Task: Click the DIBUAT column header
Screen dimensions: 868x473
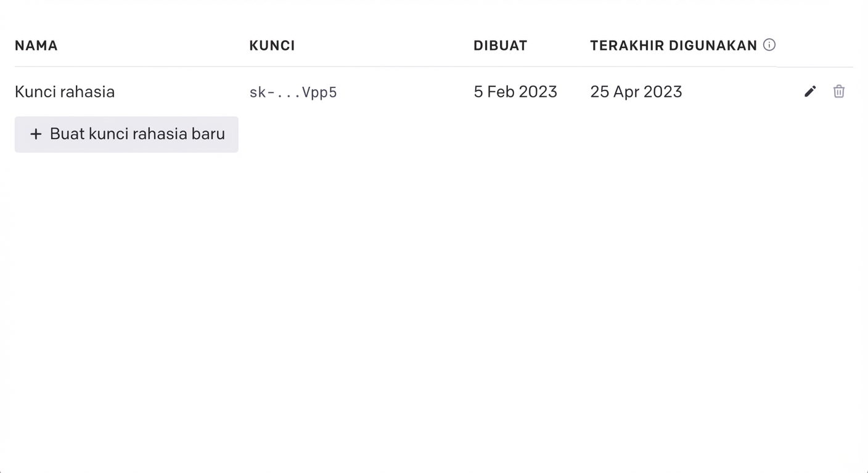Action: coord(500,46)
